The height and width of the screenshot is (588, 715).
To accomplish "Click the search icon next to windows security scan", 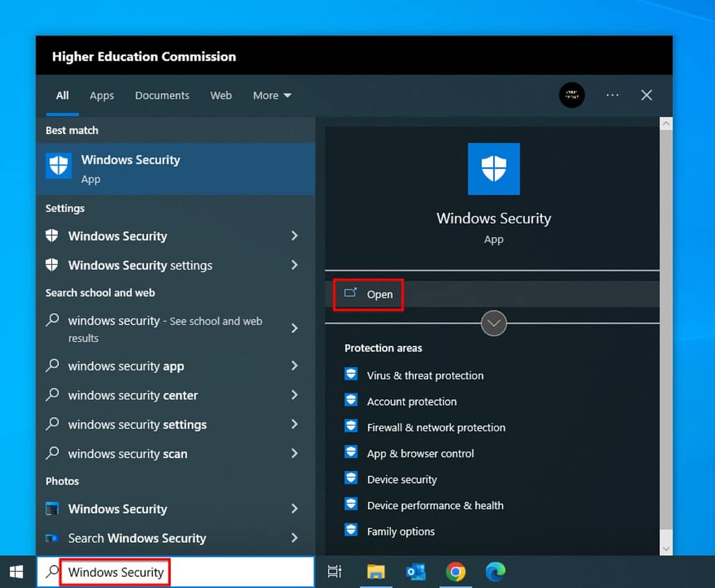I will (x=52, y=453).
